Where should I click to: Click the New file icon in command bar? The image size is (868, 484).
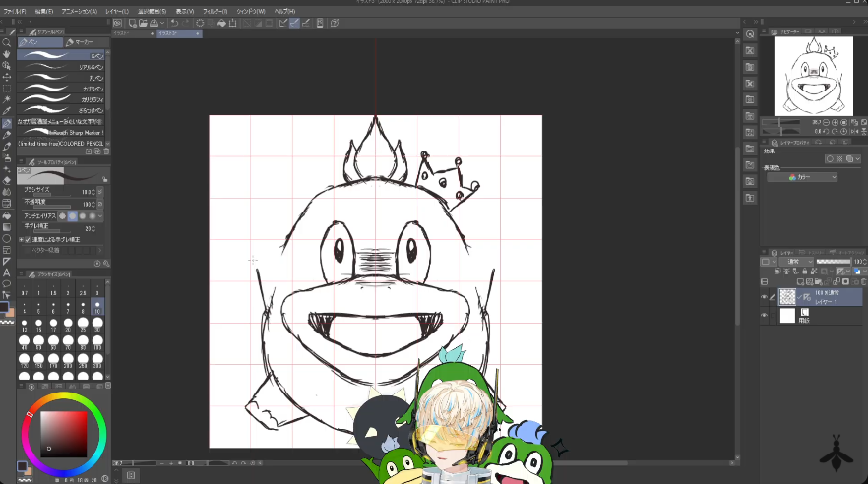tap(133, 23)
